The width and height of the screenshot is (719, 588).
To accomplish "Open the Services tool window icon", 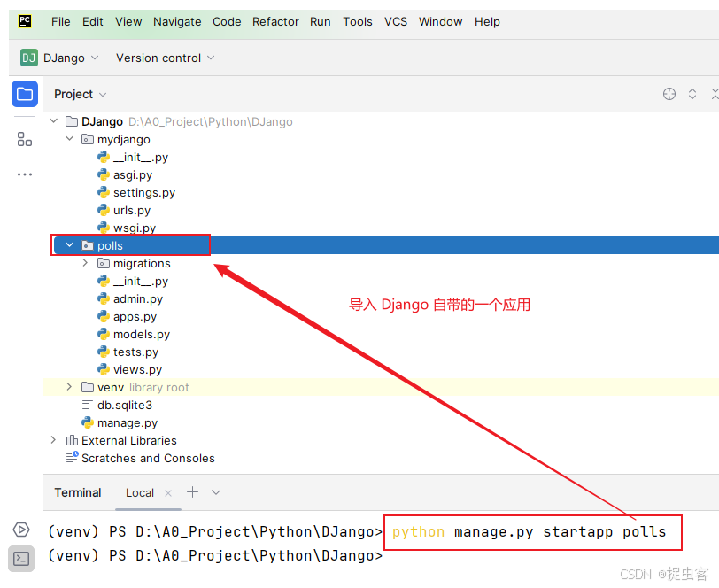I will pyautogui.click(x=21, y=530).
